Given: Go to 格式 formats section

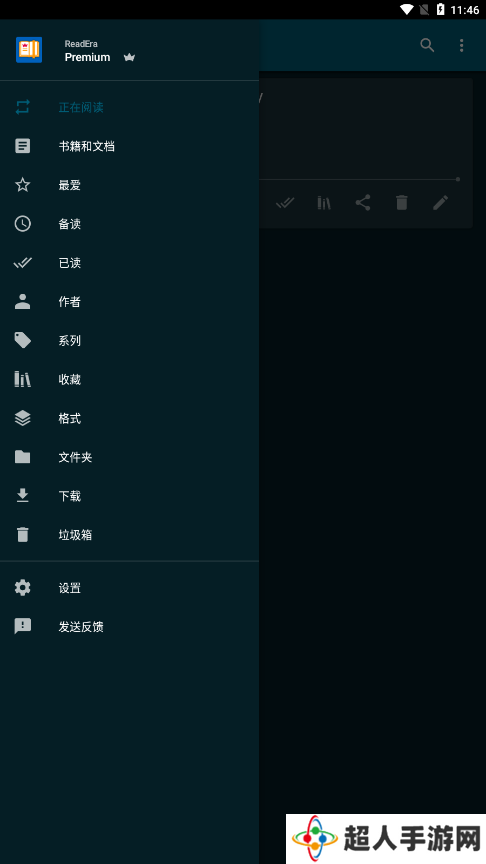Looking at the screenshot, I should (x=129, y=418).
